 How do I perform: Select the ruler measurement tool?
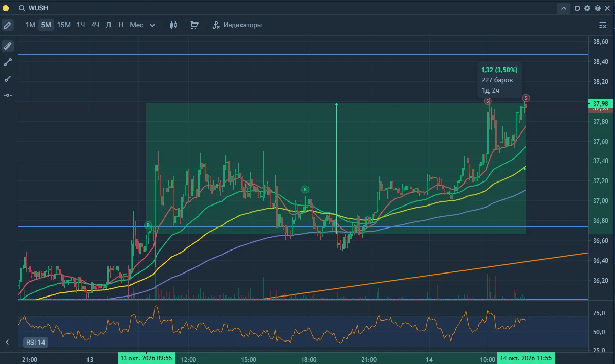coord(7,46)
